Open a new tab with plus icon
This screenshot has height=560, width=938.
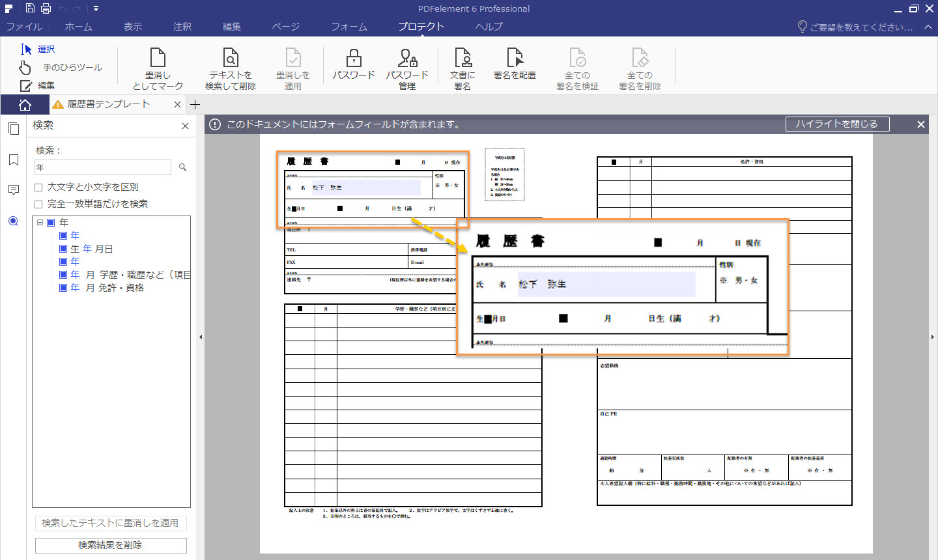pyautogui.click(x=195, y=104)
